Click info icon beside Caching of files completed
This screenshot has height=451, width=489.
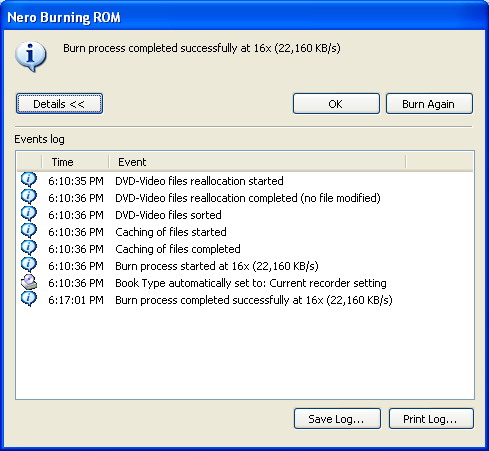[x=29, y=248]
